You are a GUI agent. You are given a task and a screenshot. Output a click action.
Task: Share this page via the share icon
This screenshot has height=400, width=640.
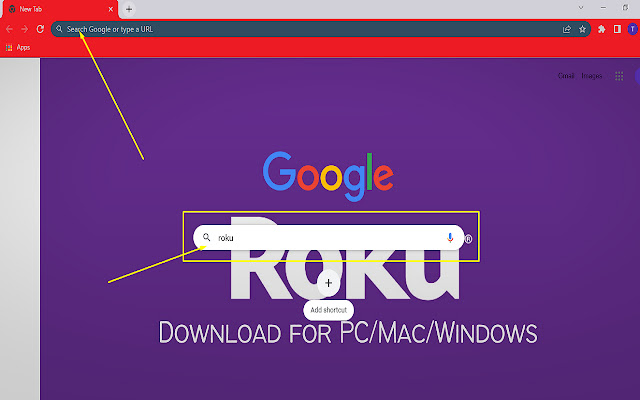pos(567,29)
